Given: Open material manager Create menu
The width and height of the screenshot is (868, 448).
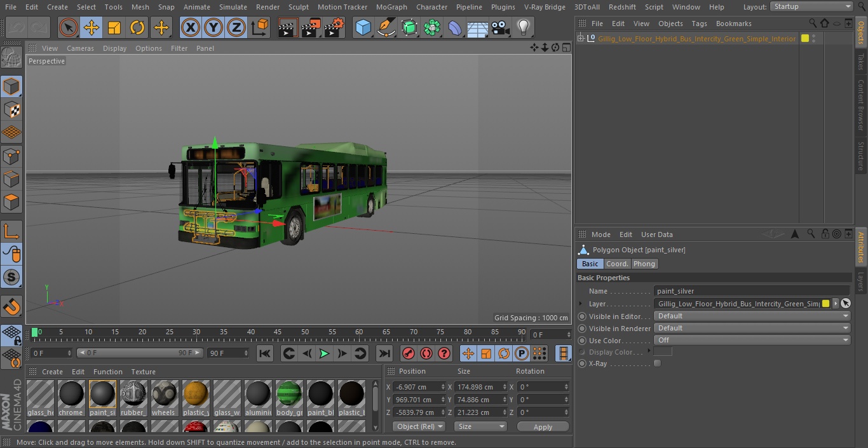Looking at the screenshot, I should coord(52,372).
